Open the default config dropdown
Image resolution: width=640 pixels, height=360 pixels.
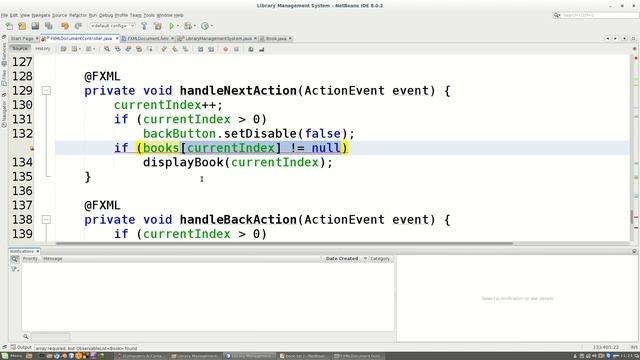[112, 26]
